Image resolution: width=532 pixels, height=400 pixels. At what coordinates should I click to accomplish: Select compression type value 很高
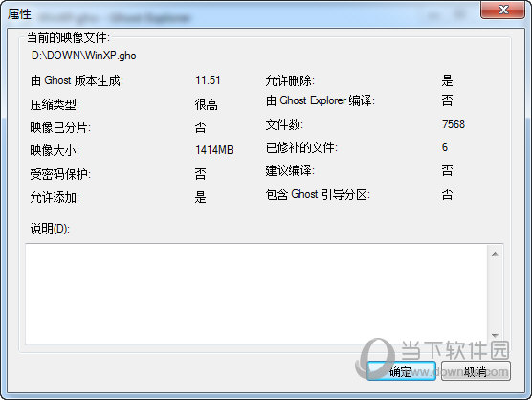pos(207,104)
